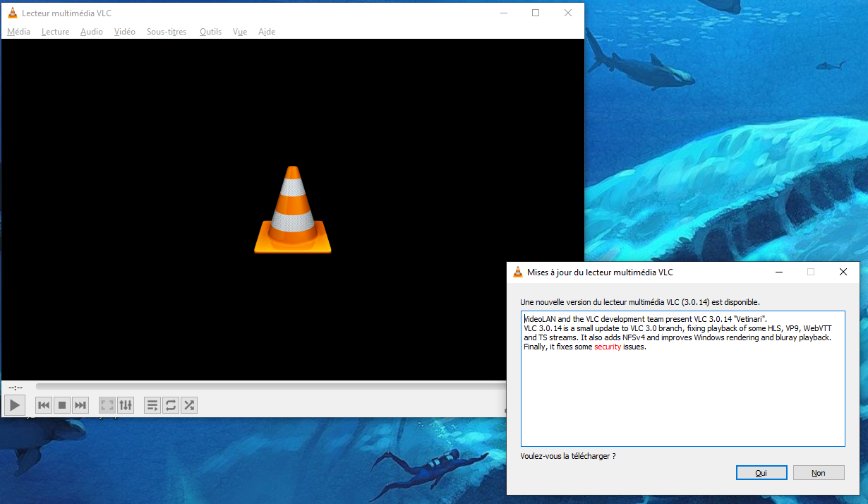The image size is (868, 504).
Task: Click Oui to download the update
Action: click(x=761, y=473)
